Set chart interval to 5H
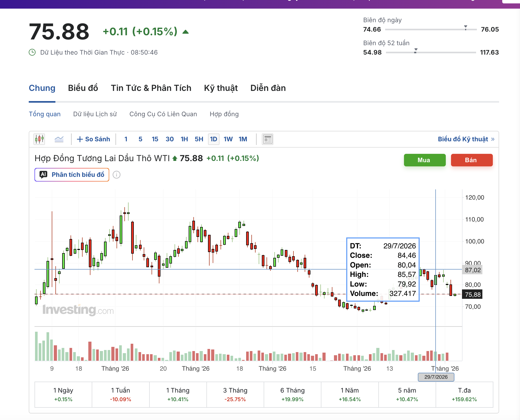The width and height of the screenshot is (520, 420). tap(199, 139)
